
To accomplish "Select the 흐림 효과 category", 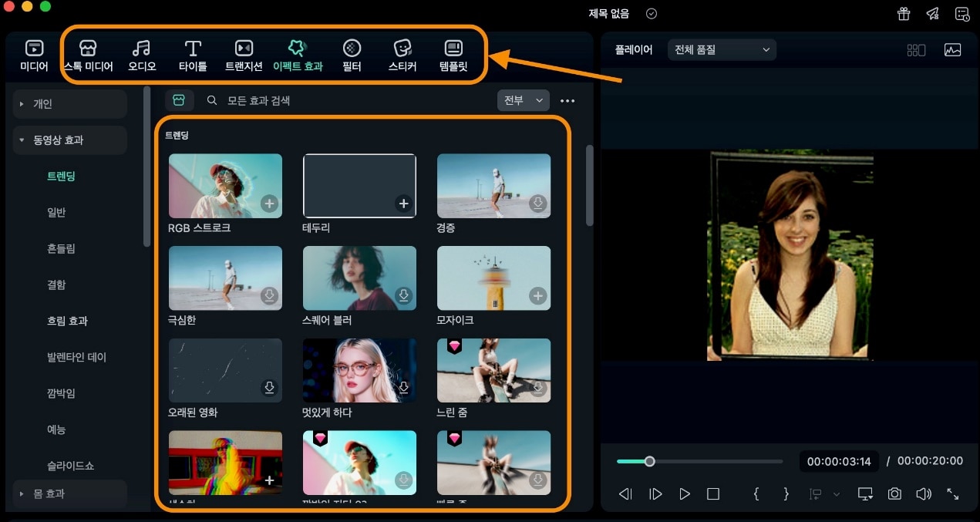I will pyautogui.click(x=67, y=321).
